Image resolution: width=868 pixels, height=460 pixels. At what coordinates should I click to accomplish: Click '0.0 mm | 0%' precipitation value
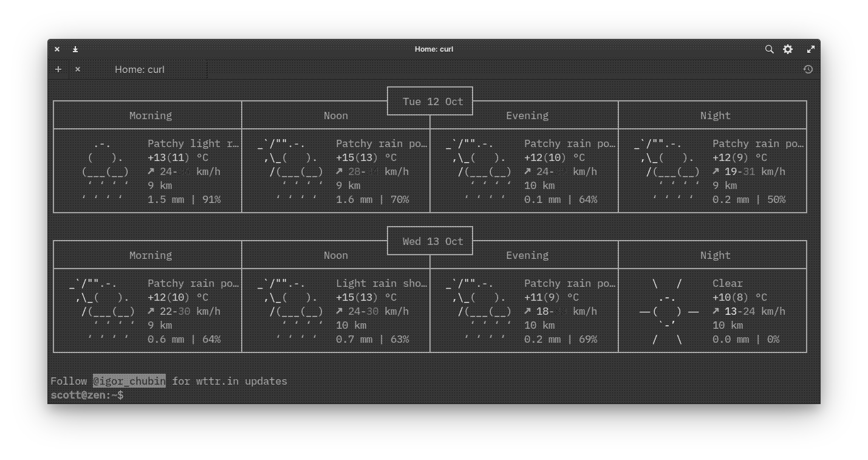click(x=746, y=339)
